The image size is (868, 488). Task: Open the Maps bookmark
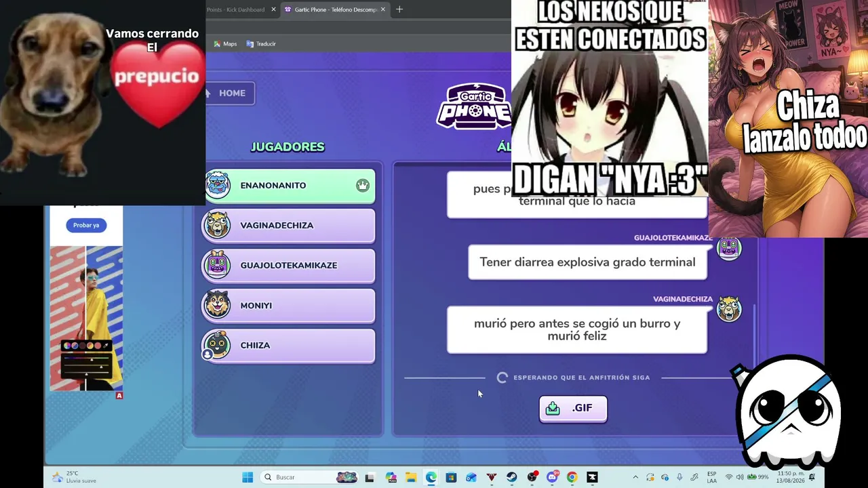tap(225, 44)
